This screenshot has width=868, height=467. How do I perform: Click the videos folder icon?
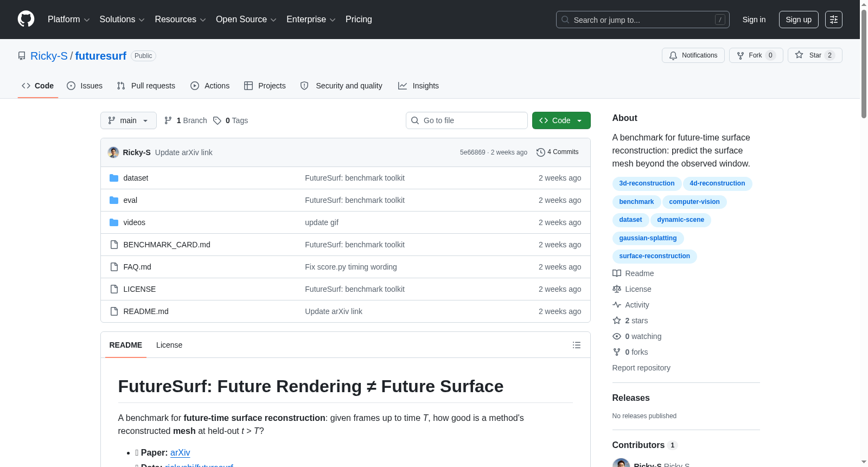[114, 222]
